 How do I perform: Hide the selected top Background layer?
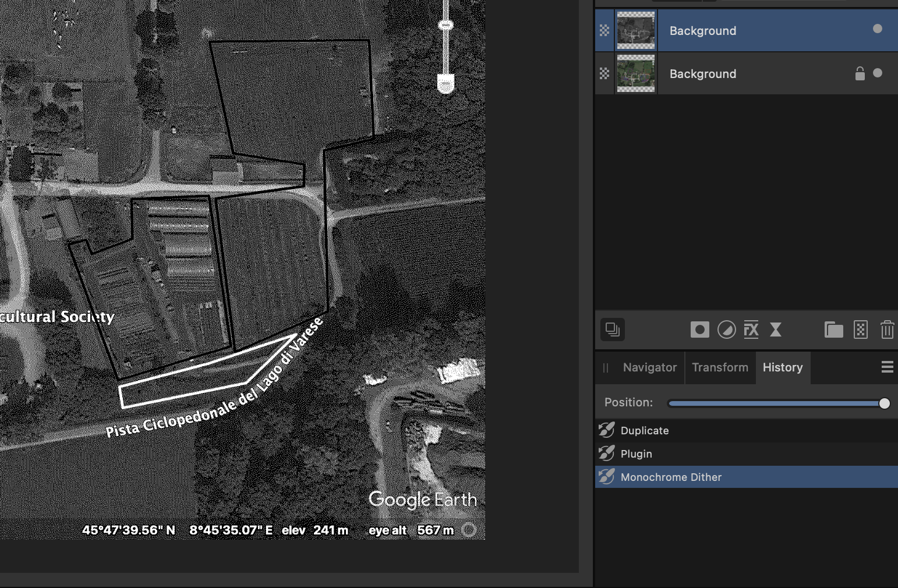877,29
